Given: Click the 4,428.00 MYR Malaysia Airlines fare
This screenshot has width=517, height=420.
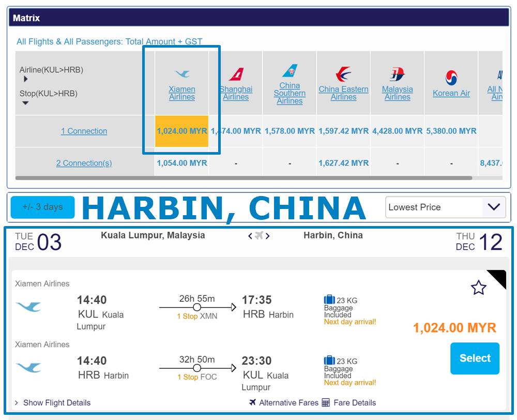Looking at the screenshot, I should [397, 131].
